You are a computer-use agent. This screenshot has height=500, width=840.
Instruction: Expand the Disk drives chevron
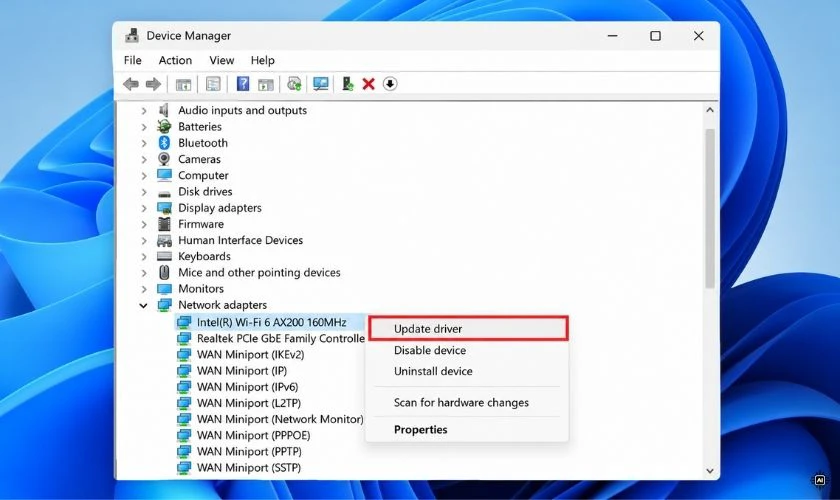(144, 191)
